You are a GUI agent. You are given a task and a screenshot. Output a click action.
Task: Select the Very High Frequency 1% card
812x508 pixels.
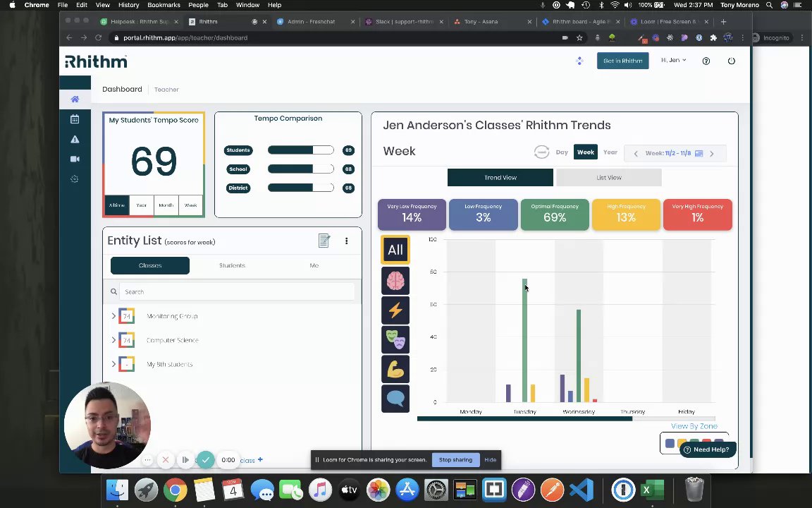(x=698, y=214)
